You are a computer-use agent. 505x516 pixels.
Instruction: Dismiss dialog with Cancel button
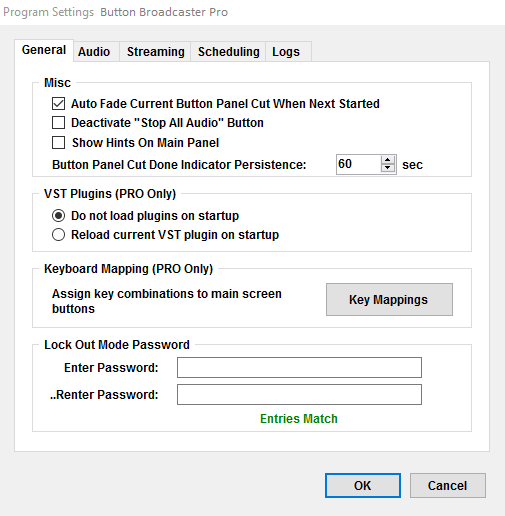(448, 485)
